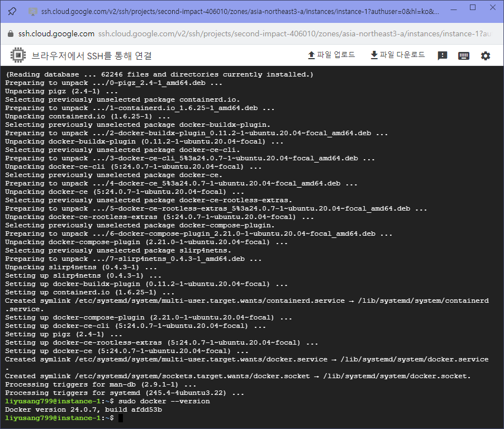Maximize the SSH browser window
The image size is (504, 429).
point(473,8)
